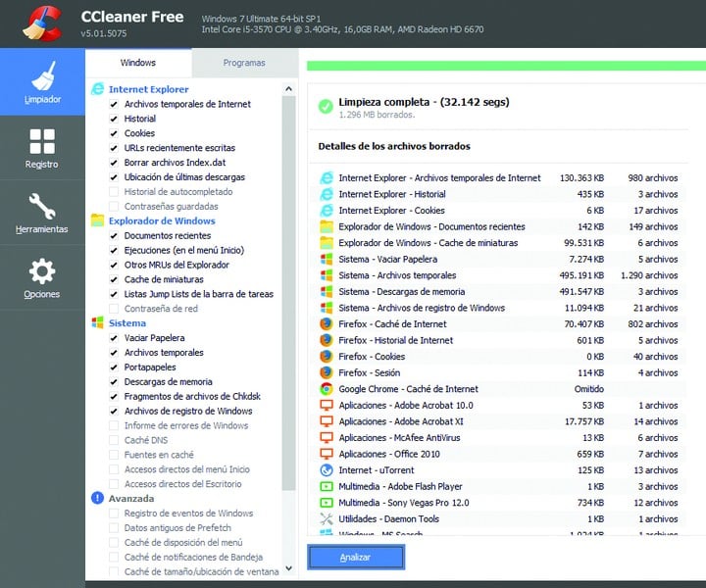The image size is (706, 588).
Task: Click the Limpieza completa status text
Action: (x=424, y=102)
